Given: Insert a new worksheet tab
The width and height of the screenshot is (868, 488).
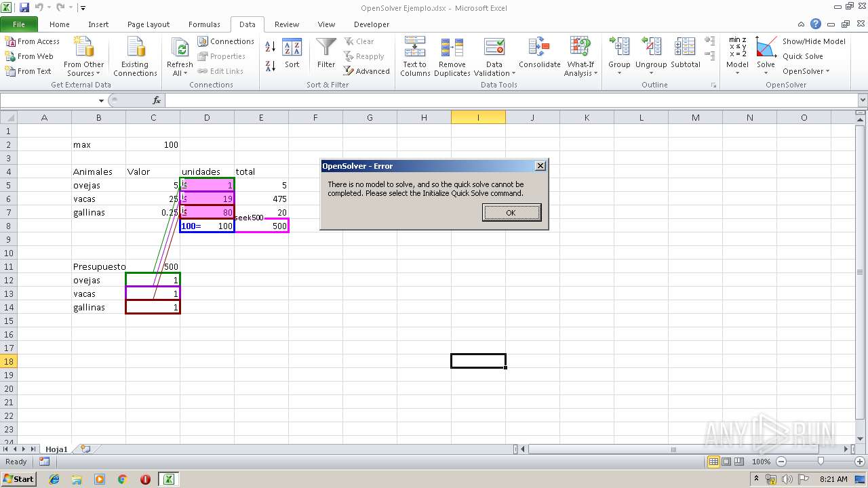Looking at the screenshot, I should tap(85, 449).
